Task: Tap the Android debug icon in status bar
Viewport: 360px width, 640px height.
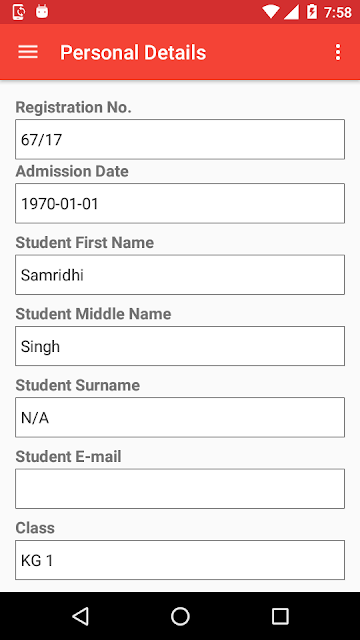Action: click(42, 12)
